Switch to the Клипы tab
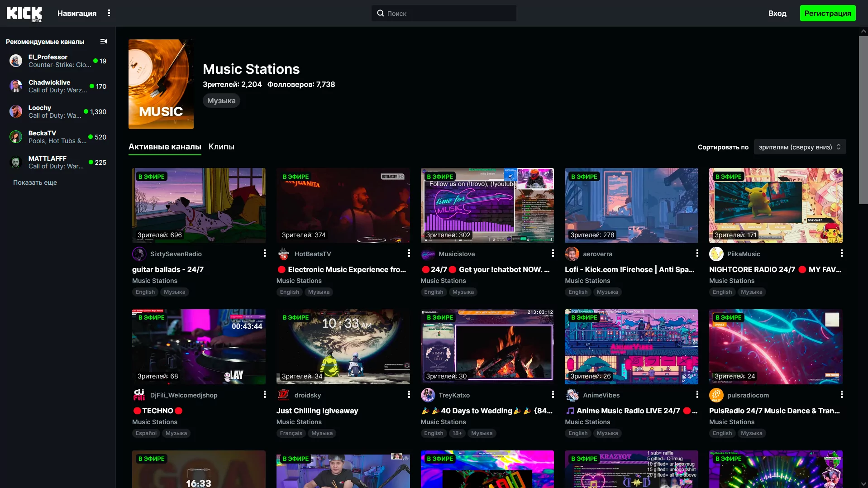Screen dimensions: 868x488 [221, 147]
